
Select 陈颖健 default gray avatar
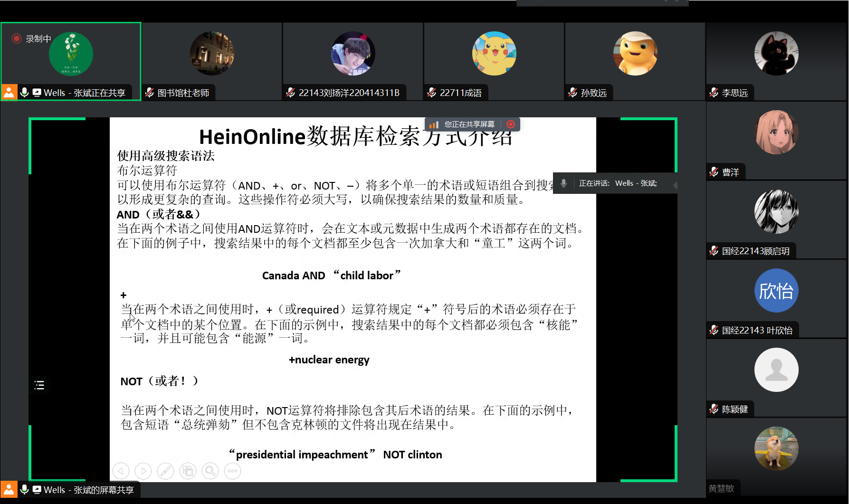(x=776, y=370)
